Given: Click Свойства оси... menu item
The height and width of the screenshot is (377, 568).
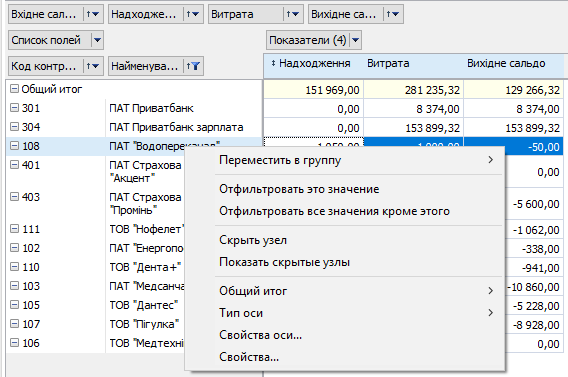Looking at the screenshot, I should click(x=260, y=335).
